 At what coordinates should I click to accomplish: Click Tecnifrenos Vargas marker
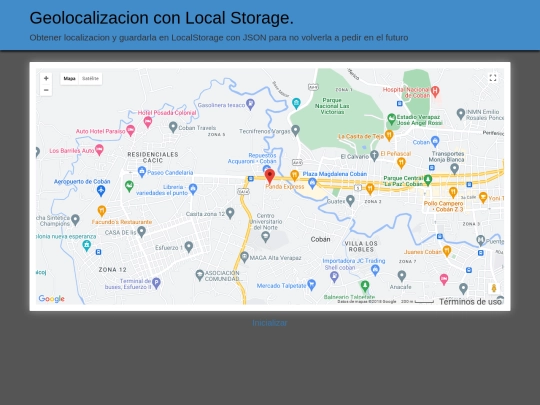[x=295, y=131]
